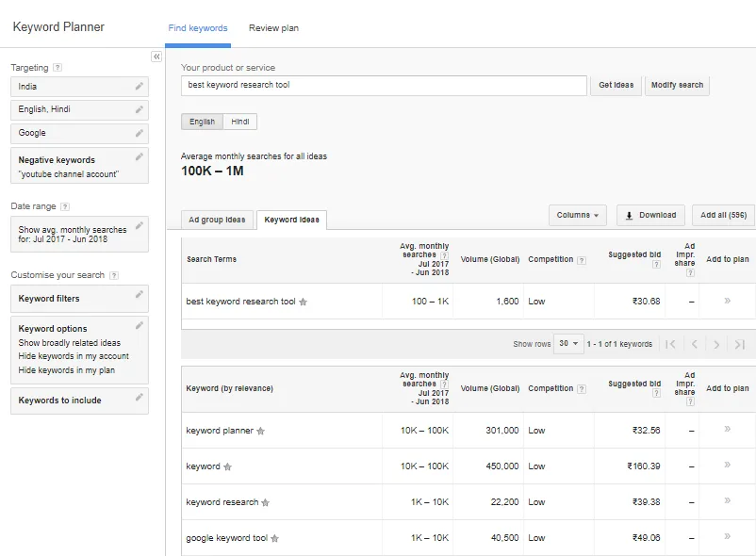Image resolution: width=756 pixels, height=556 pixels.
Task: Go to next page of results
Action: point(716,344)
